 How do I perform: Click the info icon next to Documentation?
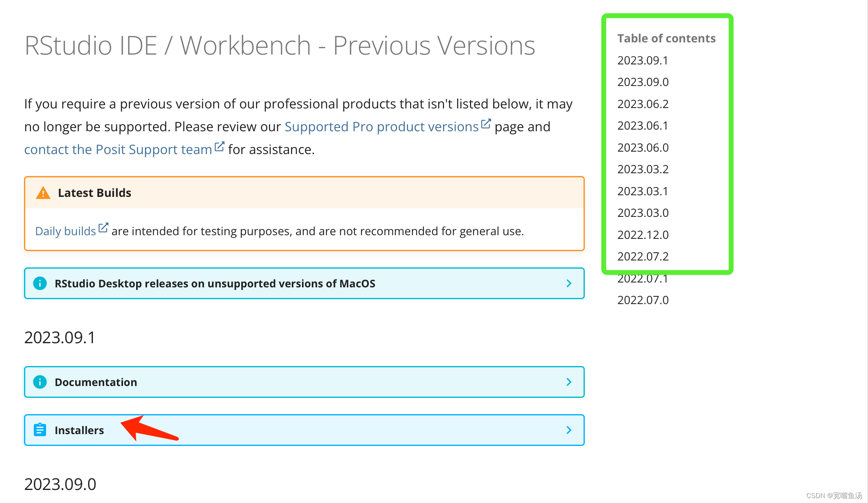(40, 382)
